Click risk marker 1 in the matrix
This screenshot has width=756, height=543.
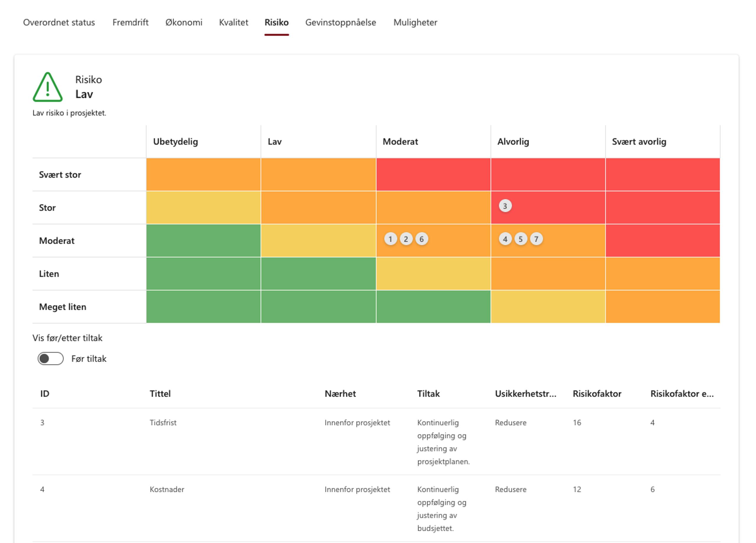pos(390,239)
